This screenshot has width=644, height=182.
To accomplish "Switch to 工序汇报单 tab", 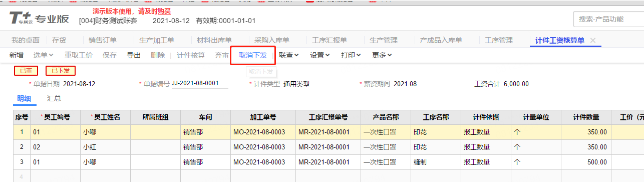I will (x=330, y=40).
